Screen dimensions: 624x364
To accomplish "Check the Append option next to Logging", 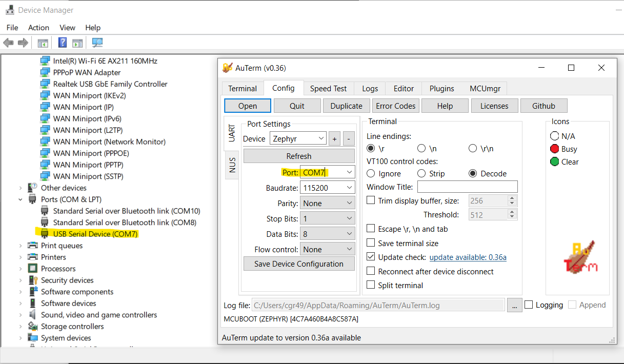I will coord(572,305).
